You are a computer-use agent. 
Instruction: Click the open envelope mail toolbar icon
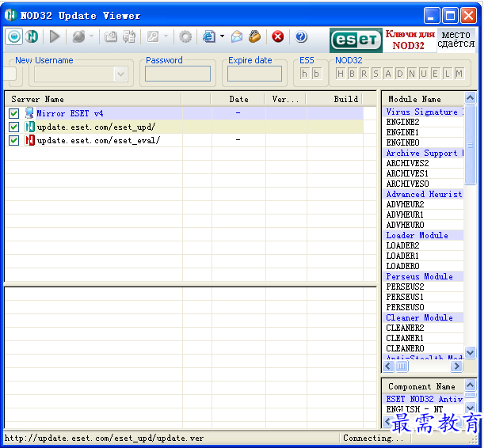[x=237, y=36]
